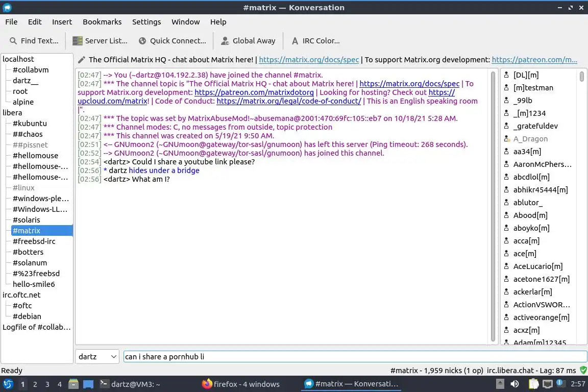Open IRC Color chooser
Viewport: 588px width, 392px height.
coord(315,41)
